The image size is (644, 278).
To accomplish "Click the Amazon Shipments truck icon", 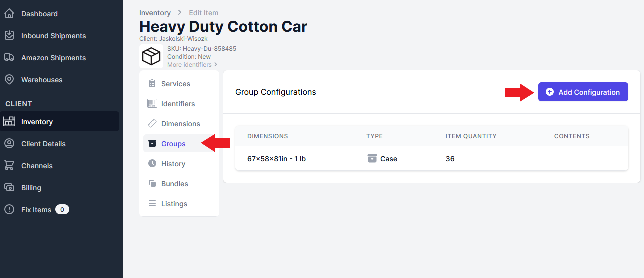I will pos(9,58).
